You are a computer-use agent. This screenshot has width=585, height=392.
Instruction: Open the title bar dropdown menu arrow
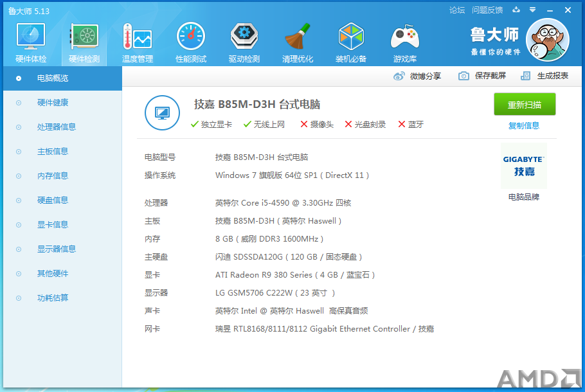[533, 10]
